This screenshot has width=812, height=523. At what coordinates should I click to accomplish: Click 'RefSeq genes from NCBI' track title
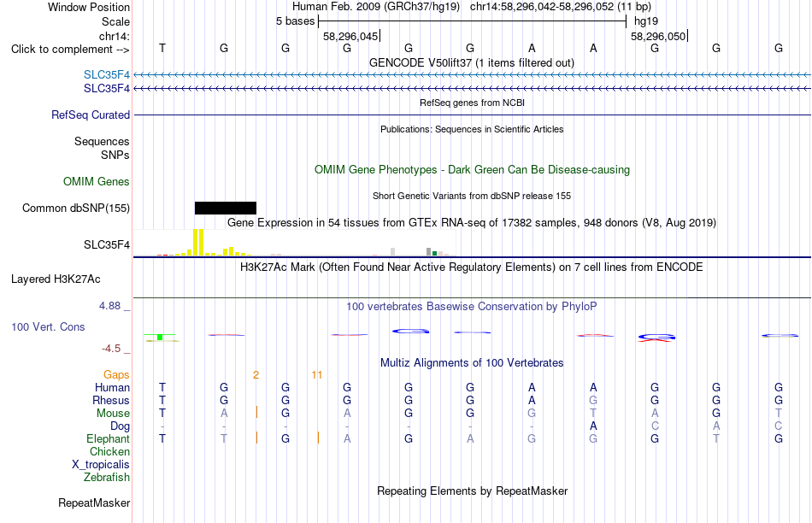pyautogui.click(x=473, y=103)
